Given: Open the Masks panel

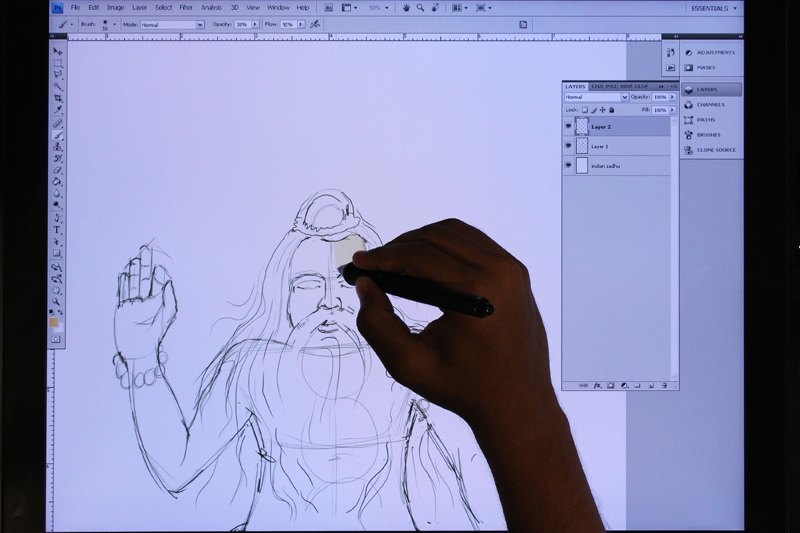Looking at the screenshot, I should [x=705, y=67].
